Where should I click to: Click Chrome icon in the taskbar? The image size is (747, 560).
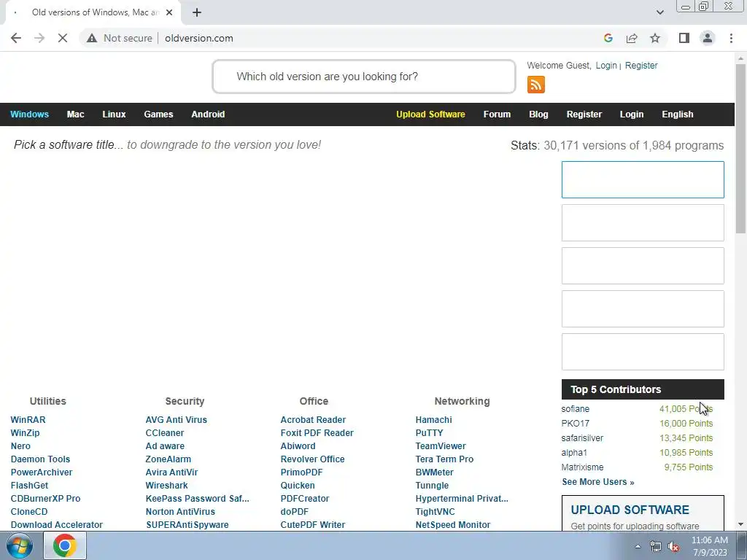pos(65,545)
